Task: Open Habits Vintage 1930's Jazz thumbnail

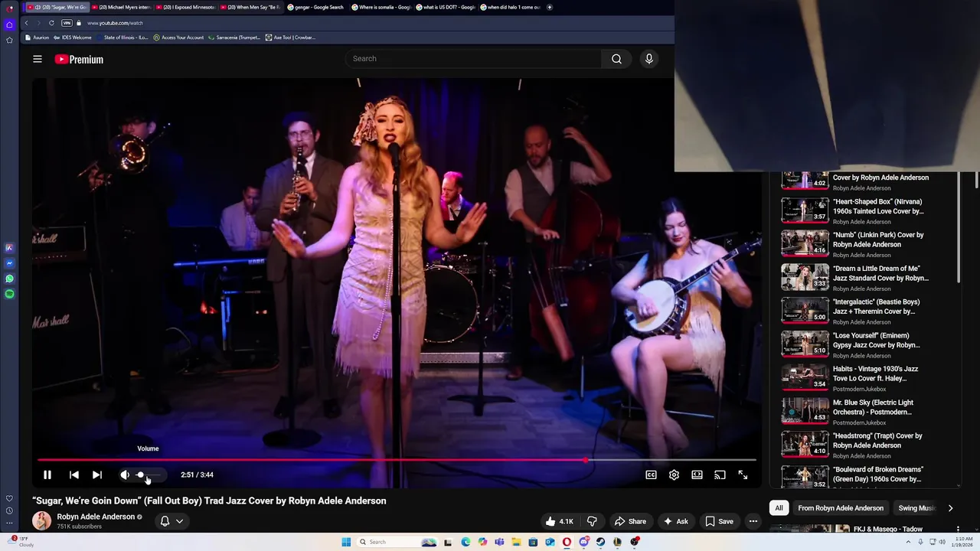Action: [x=805, y=377]
